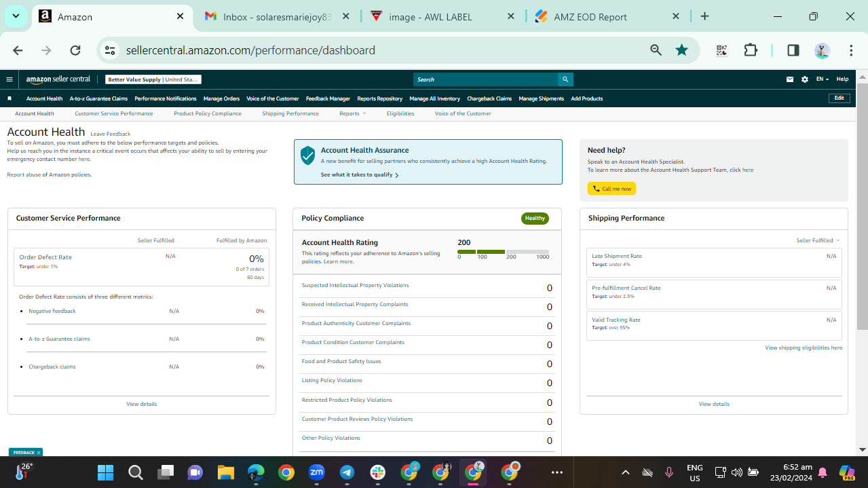868x488 pixels.
Task: Click Leave Feedback link
Action: pos(111,134)
